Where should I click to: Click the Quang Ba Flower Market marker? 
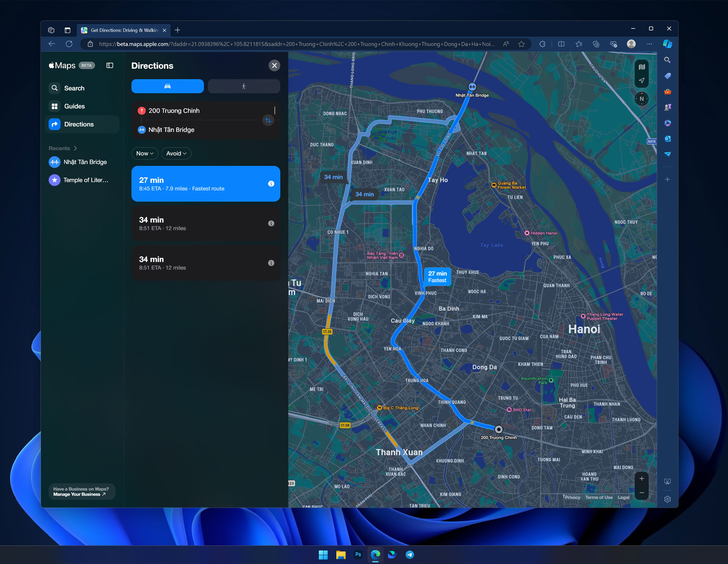pyautogui.click(x=494, y=185)
